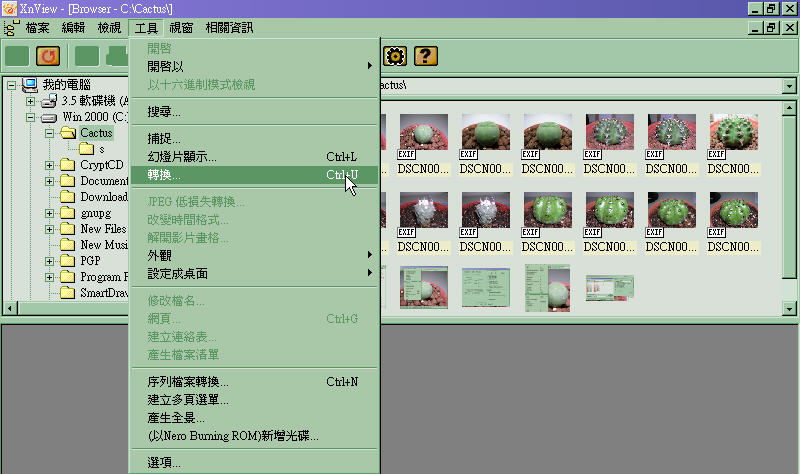
Task: Click the open Cactus folder icon
Action: [x=68, y=133]
